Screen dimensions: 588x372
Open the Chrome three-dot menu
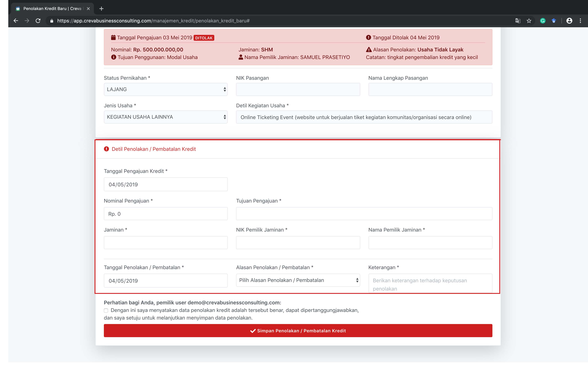(580, 21)
